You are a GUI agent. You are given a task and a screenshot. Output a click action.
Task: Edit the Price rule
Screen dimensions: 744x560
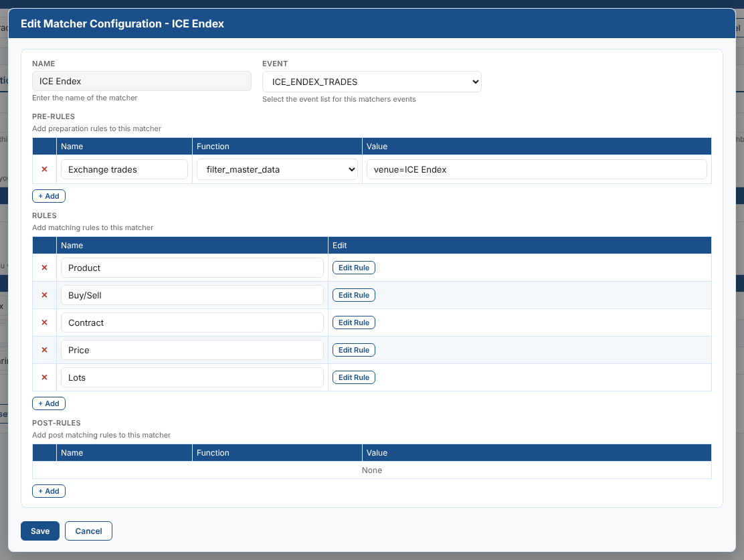[x=353, y=350]
